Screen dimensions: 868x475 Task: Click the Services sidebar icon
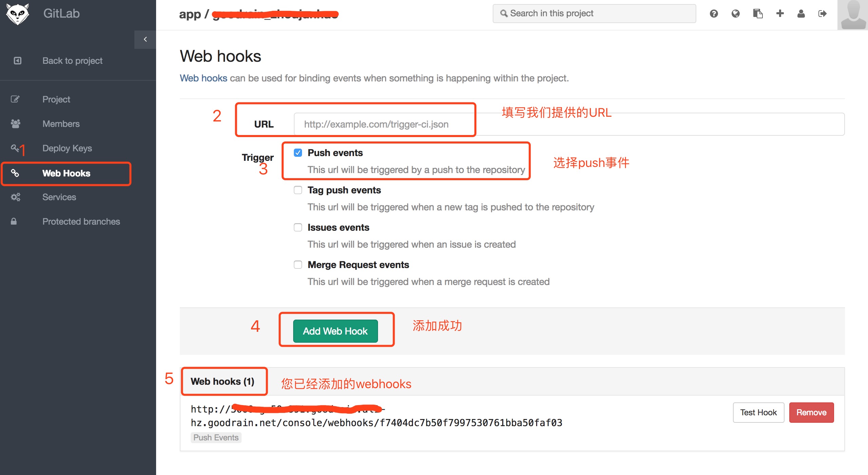click(x=16, y=197)
